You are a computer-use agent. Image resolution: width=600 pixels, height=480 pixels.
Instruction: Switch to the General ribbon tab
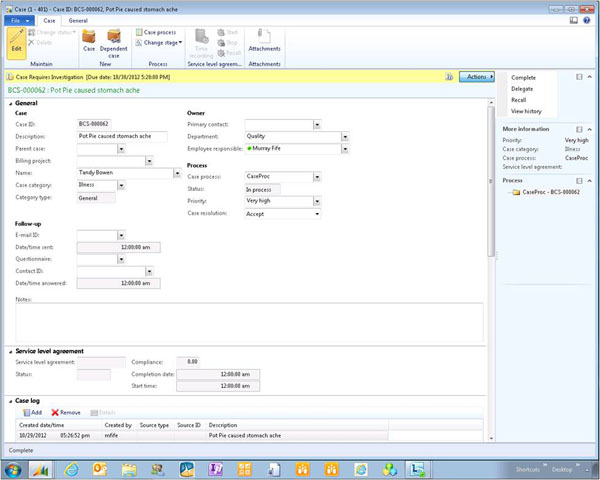click(78, 20)
